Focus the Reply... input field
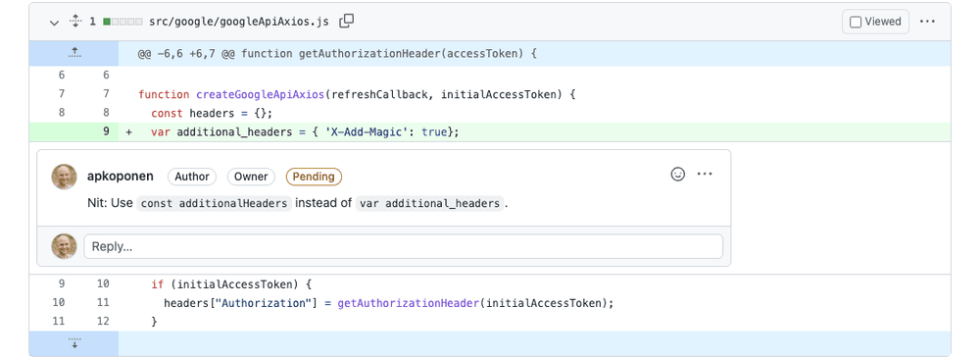 click(403, 246)
